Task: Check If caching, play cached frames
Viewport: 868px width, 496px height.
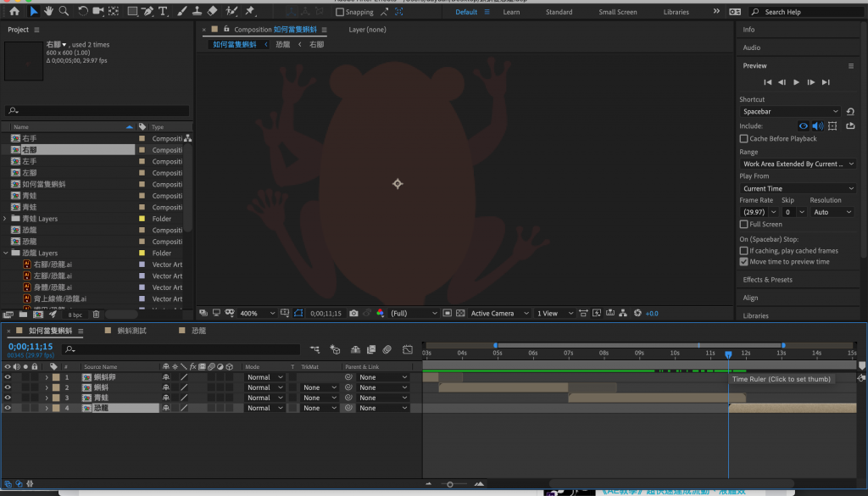Action: coord(744,251)
